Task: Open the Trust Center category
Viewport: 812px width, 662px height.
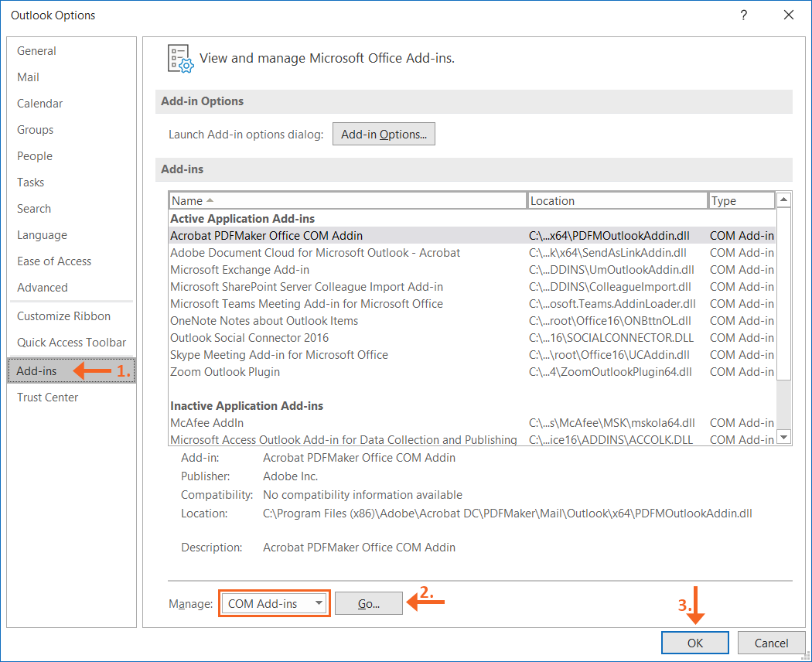Action: tap(47, 398)
